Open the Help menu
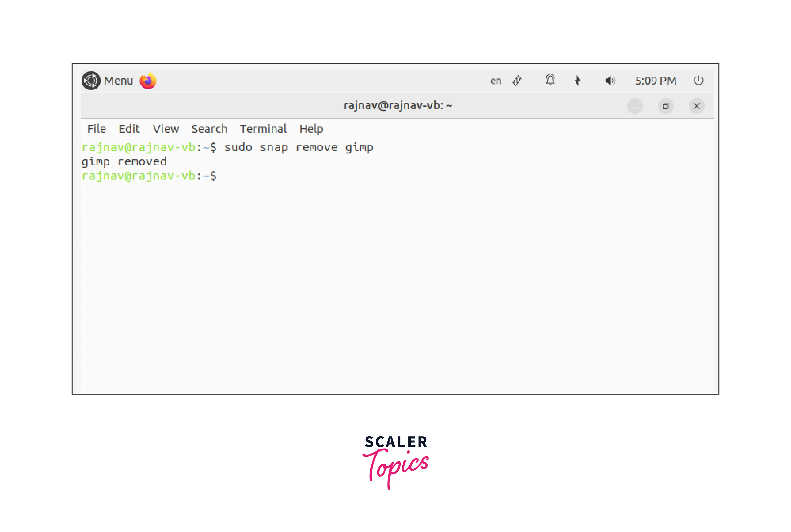Image resolution: width=791 pixels, height=532 pixels. (x=311, y=129)
